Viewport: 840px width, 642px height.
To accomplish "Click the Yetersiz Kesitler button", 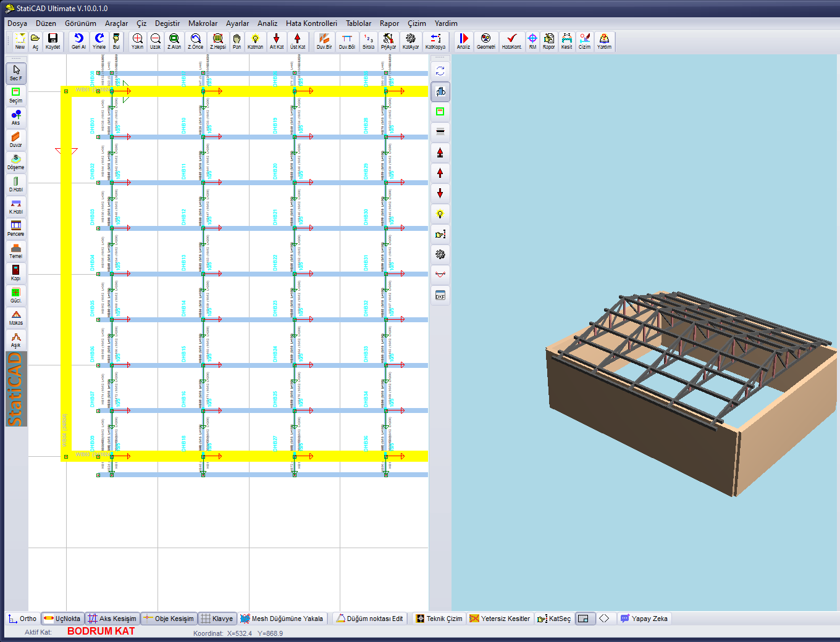I will point(500,619).
